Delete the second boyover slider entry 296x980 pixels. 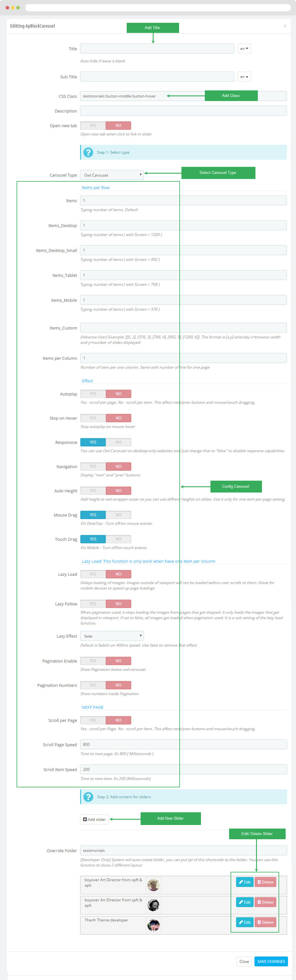coord(265,902)
